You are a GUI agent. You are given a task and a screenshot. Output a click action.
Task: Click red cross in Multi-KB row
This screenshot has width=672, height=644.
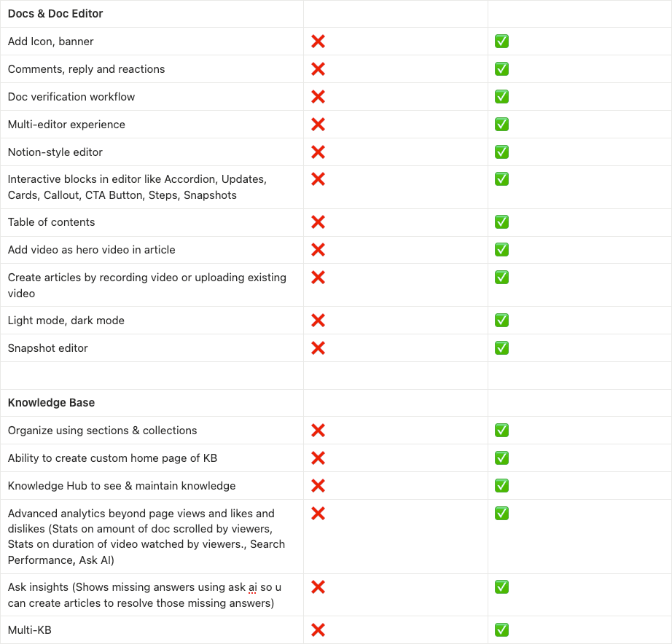click(318, 630)
